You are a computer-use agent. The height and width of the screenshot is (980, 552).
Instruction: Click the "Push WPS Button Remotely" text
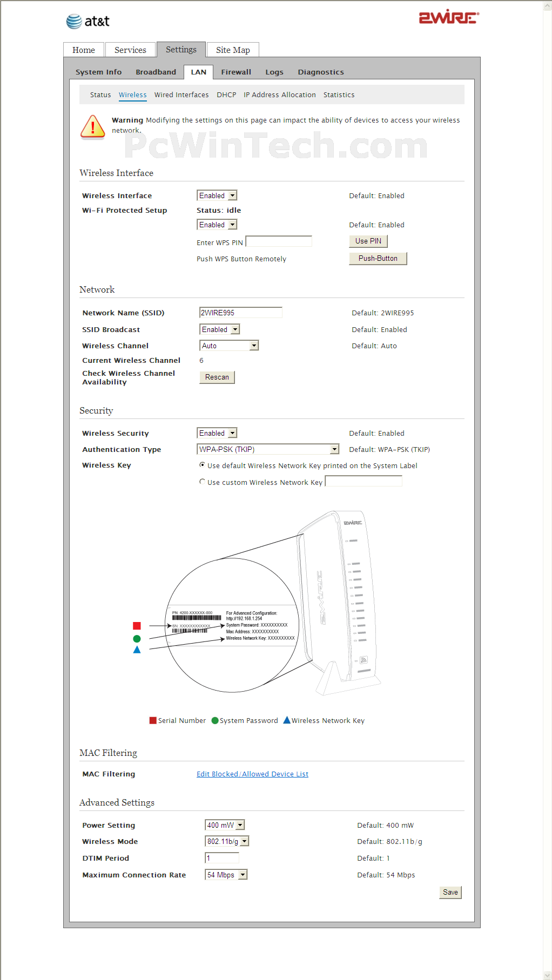(x=241, y=259)
